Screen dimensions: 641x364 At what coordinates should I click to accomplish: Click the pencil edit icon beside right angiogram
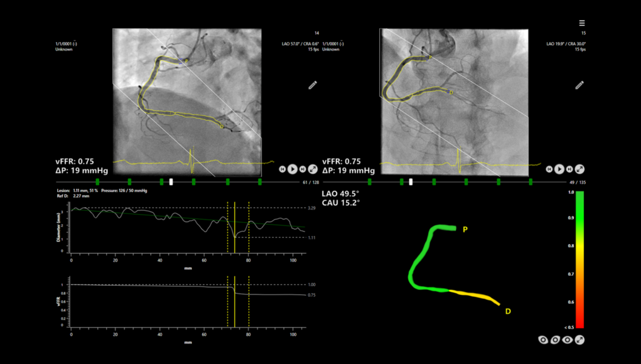[579, 85]
